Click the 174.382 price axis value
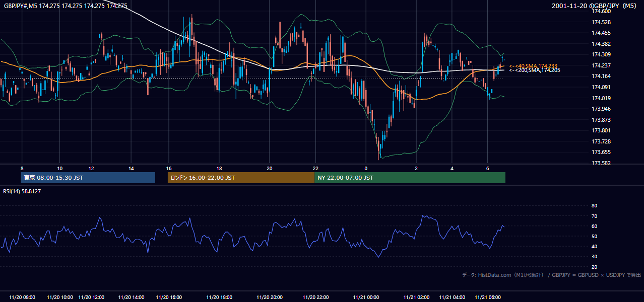Screen dimensions: 644x302 (x=601, y=44)
